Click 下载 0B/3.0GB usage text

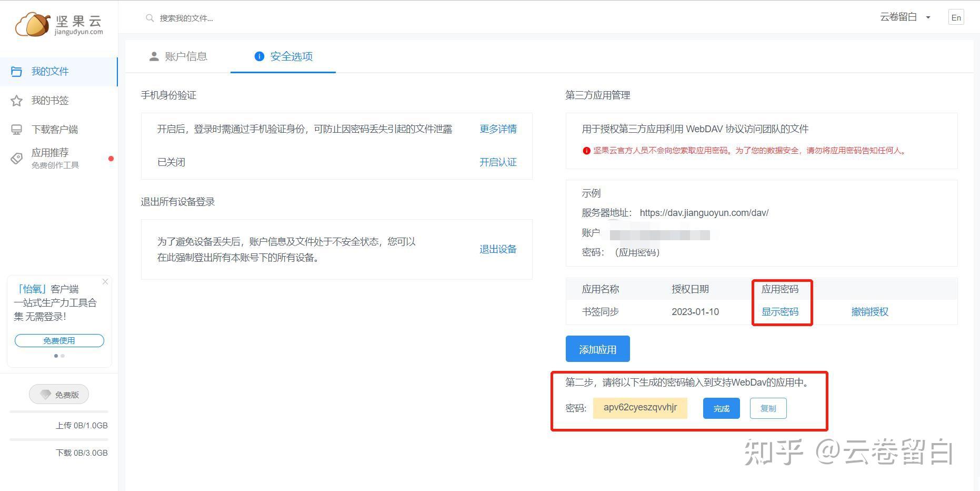point(82,453)
